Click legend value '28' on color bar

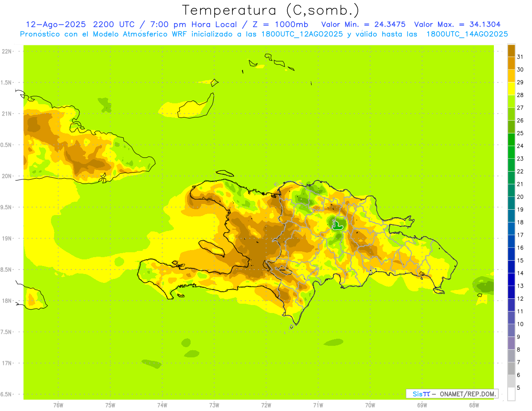point(520,95)
